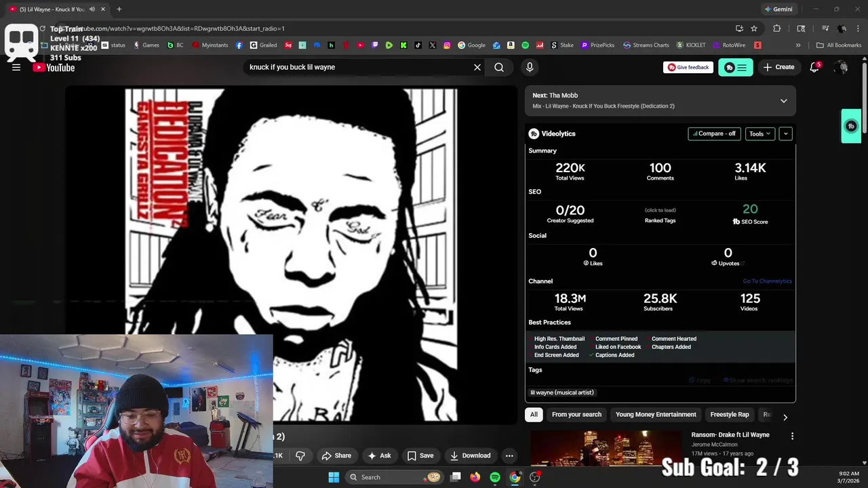Viewport: 868px width, 488px height.
Task: Open the Windows Start menu
Action: tap(334, 477)
